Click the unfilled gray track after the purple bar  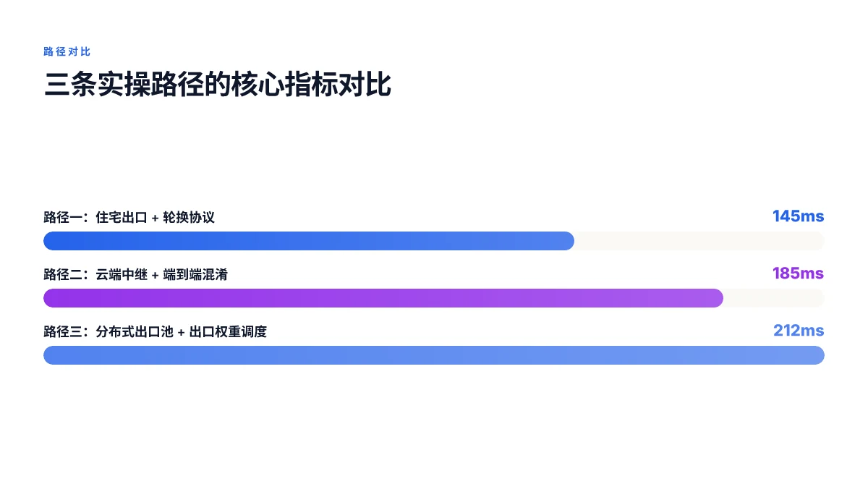(774, 298)
